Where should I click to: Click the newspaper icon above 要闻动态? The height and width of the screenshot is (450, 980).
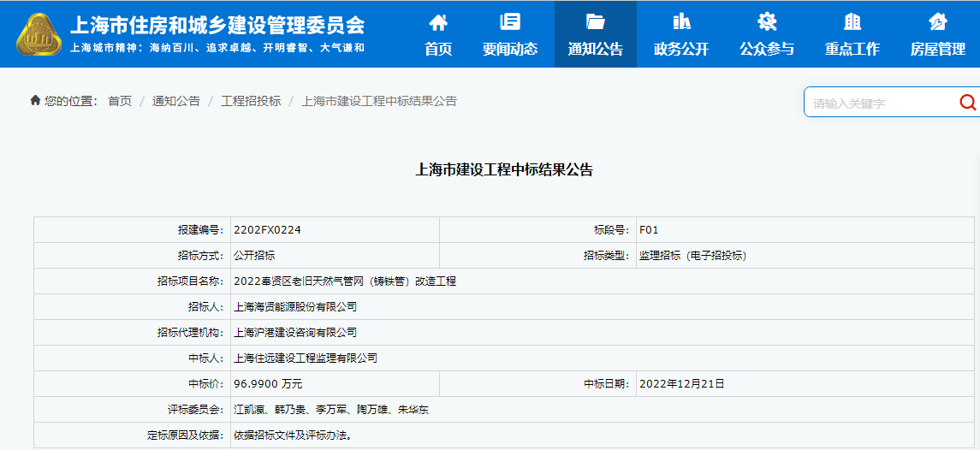click(510, 22)
